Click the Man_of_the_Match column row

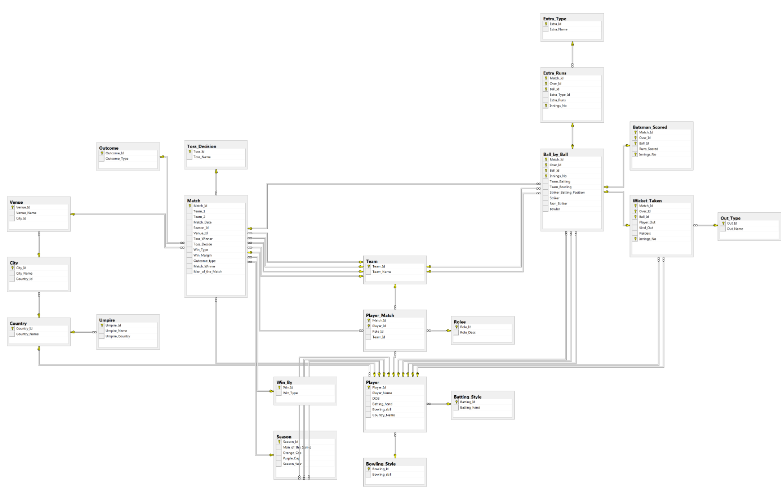[216, 272]
